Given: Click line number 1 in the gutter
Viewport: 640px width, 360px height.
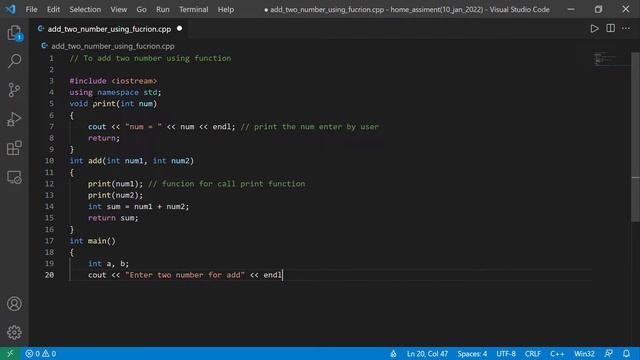Looking at the screenshot, I should [x=51, y=58].
